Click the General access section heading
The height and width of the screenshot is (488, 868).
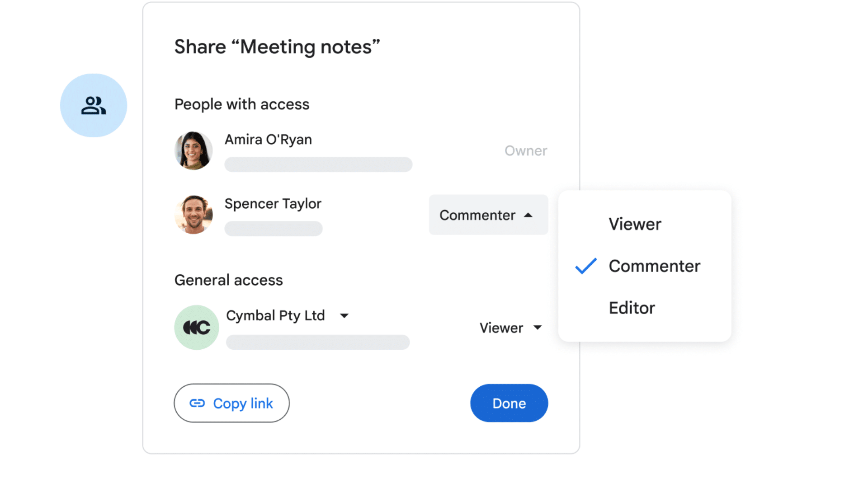coord(228,280)
